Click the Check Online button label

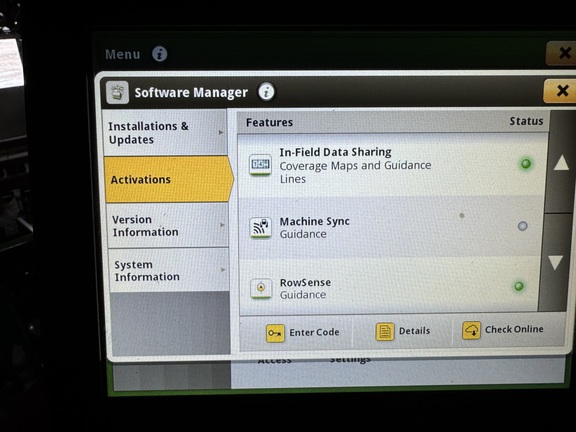pos(514,329)
